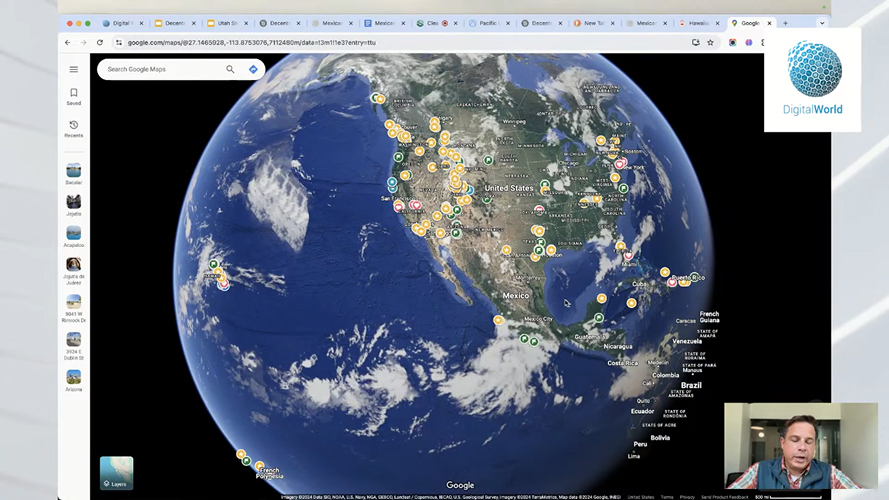The width and height of the screenshot is (889, 500).
Task: Switch to the Utah browser tab
Action: (x=227, y=23)
